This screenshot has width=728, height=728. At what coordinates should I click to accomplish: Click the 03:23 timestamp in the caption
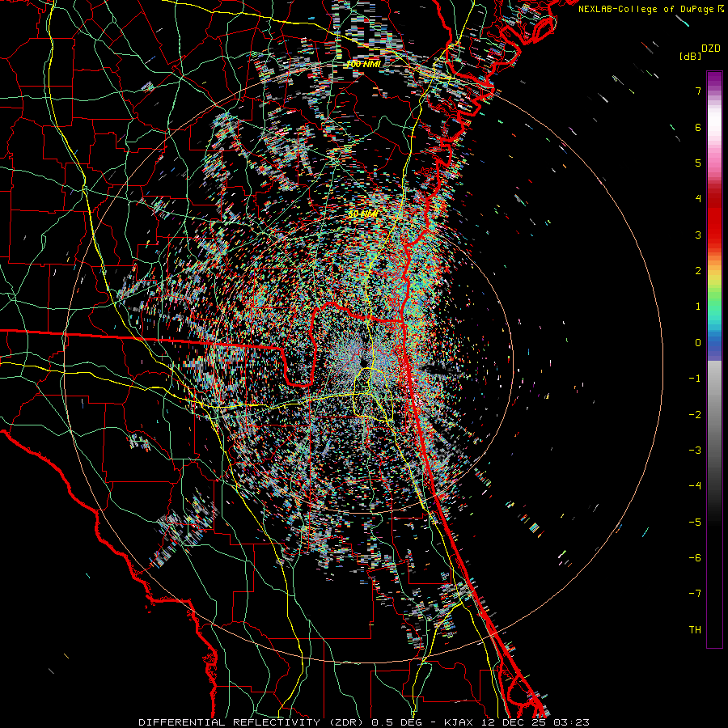click(x=574, y=722)
